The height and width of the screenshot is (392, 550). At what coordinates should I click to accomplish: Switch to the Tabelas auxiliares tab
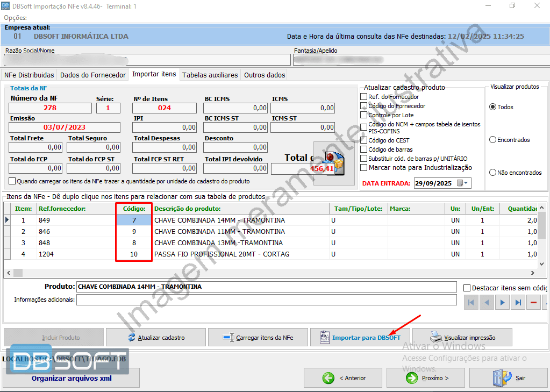point(210,75)
